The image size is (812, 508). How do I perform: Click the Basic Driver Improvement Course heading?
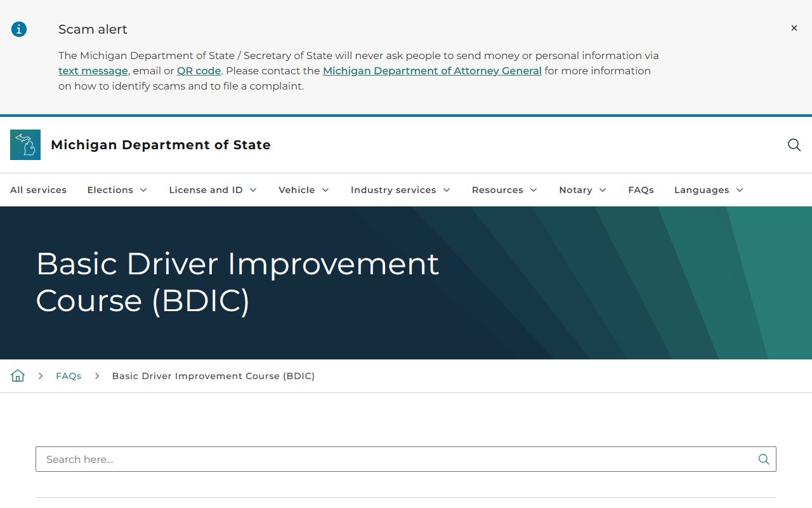tap(237, 282)
